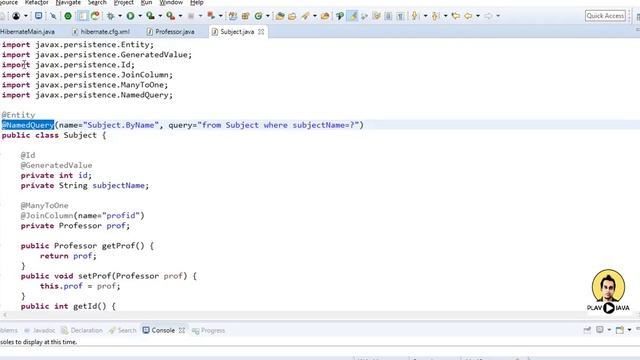Click the New Java Class green icon

click(x=258, y=16)
